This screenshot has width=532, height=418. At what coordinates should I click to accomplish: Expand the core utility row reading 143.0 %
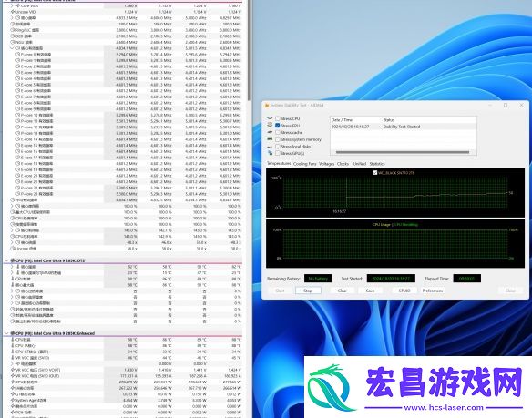pos(12,230)
